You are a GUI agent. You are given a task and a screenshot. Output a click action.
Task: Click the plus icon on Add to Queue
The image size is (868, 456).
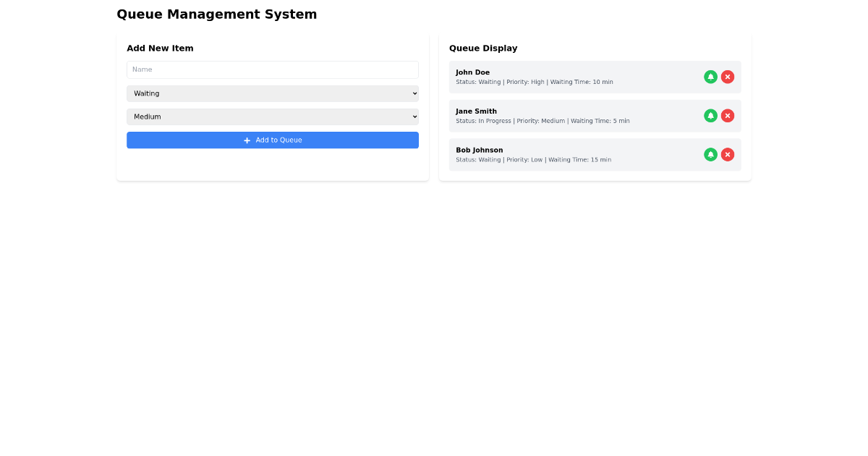pyautogui.click(x=247, y=140)
